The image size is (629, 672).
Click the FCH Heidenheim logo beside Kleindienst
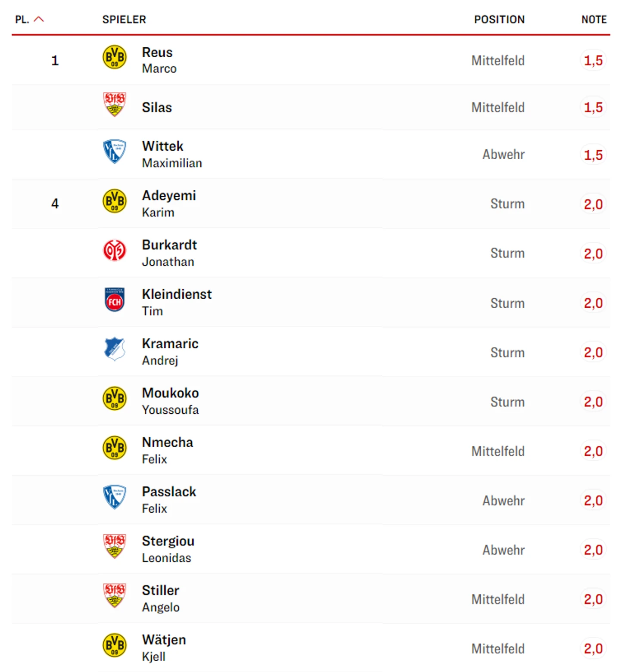(x=115, y=300)
